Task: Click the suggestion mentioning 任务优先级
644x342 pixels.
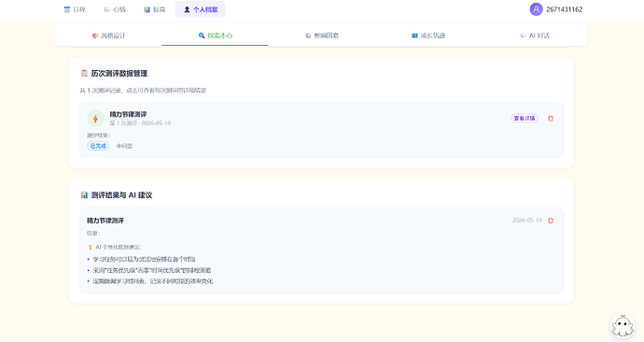Action: (x=152, y=270)
